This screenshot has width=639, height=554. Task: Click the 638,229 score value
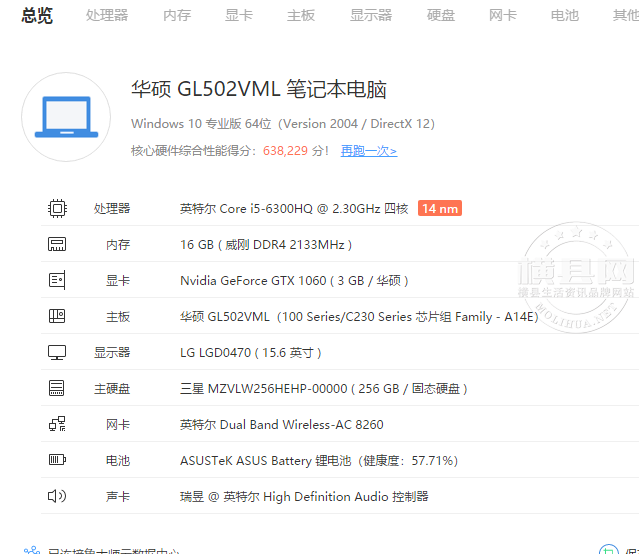[285, 151]
